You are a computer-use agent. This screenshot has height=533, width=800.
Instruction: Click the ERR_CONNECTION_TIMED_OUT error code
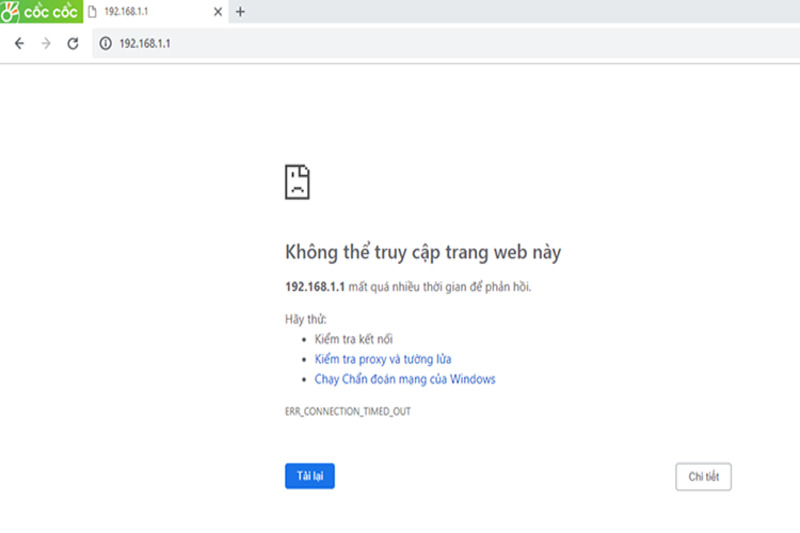point(347,411)
